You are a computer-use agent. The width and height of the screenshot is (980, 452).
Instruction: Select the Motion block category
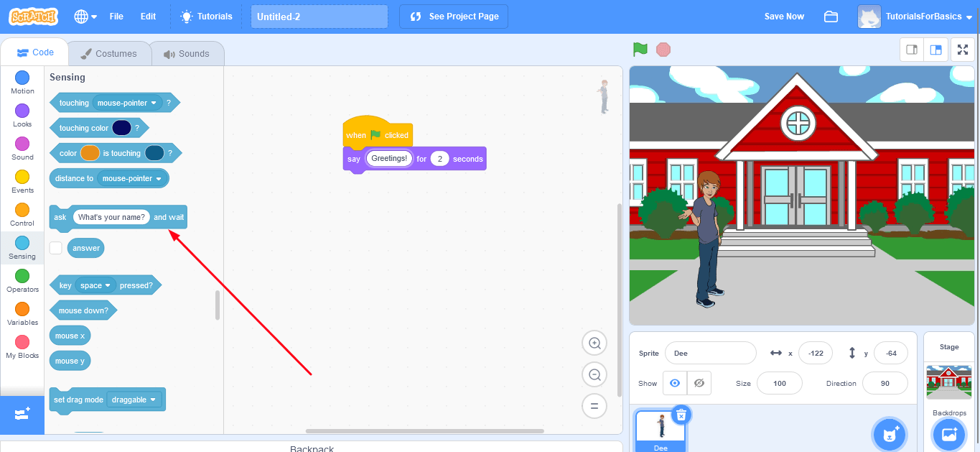[x=22, y=83]
